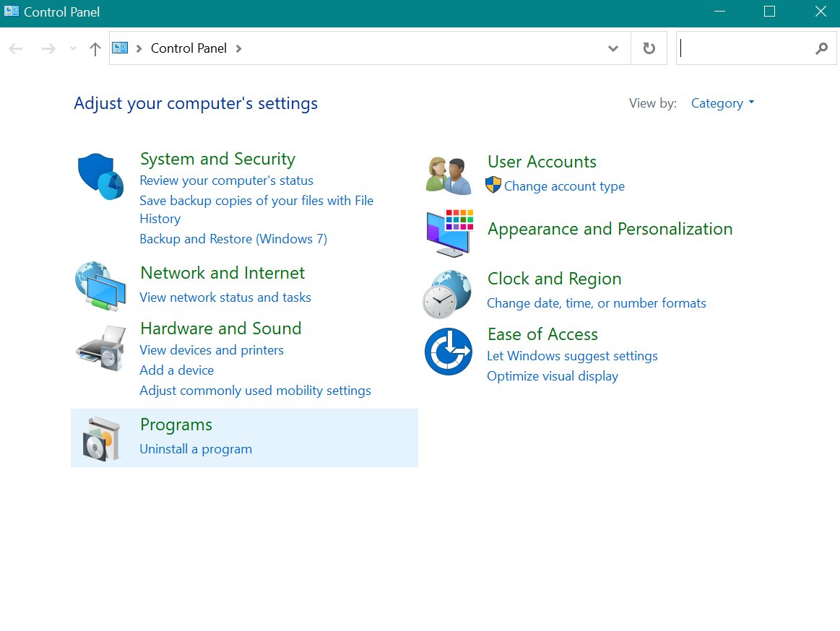The height and width of the screenshot is (631, 840).
Task: Open View devices and printers
Action: click(212, 349)
